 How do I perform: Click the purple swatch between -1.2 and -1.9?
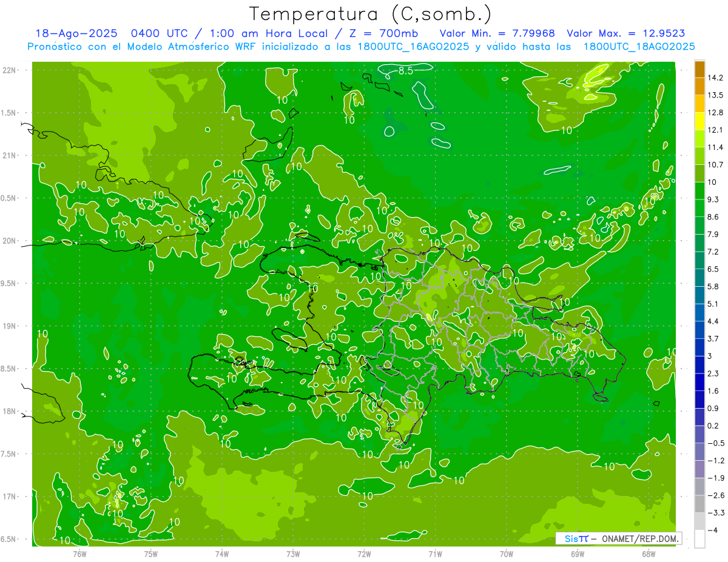pyautogui.click(x=699, y=469)
